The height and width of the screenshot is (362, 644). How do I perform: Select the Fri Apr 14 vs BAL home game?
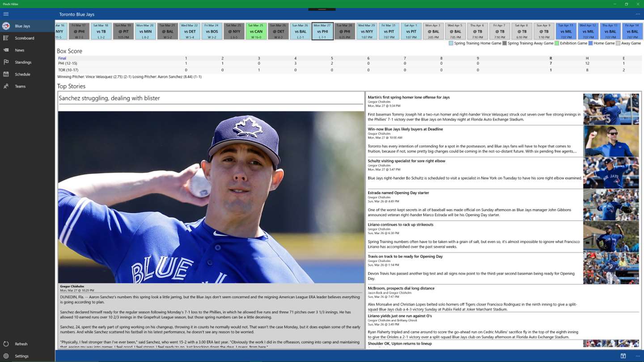[x=632, y=31]
